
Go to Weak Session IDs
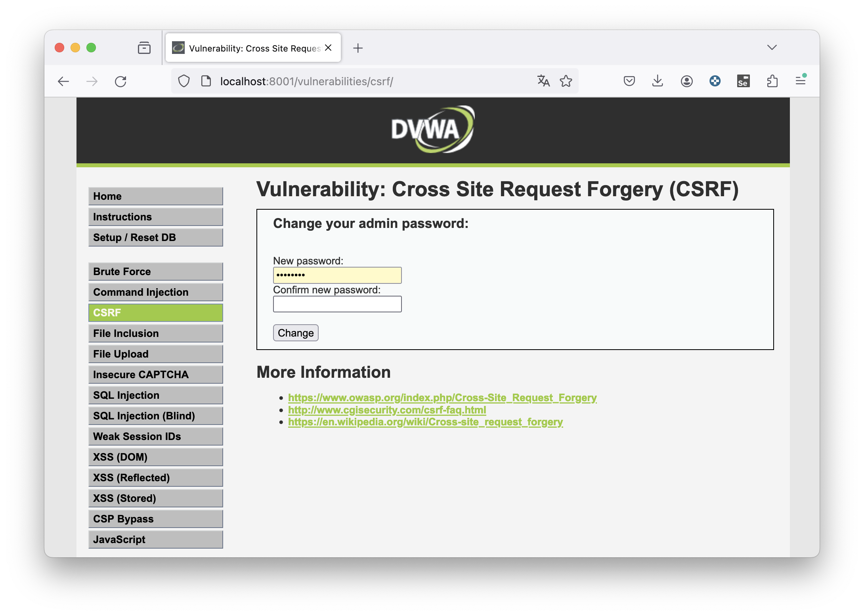156,436
